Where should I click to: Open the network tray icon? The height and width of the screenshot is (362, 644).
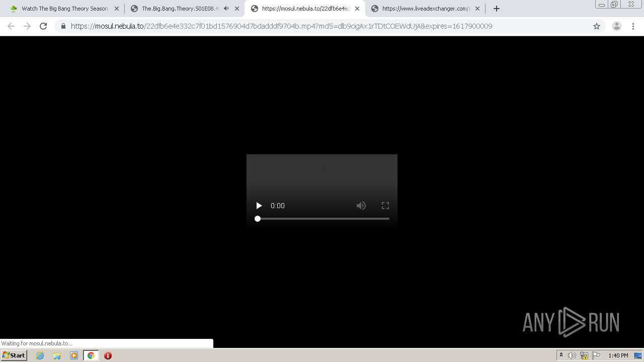point(584,355)
